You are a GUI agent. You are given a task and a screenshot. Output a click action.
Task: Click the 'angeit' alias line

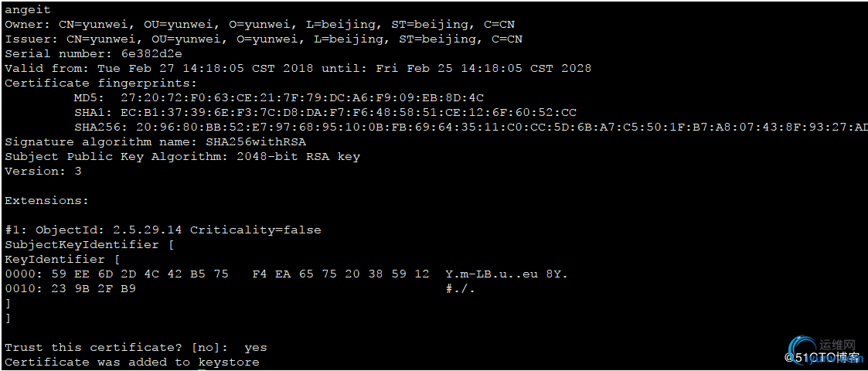coord(28,10)
